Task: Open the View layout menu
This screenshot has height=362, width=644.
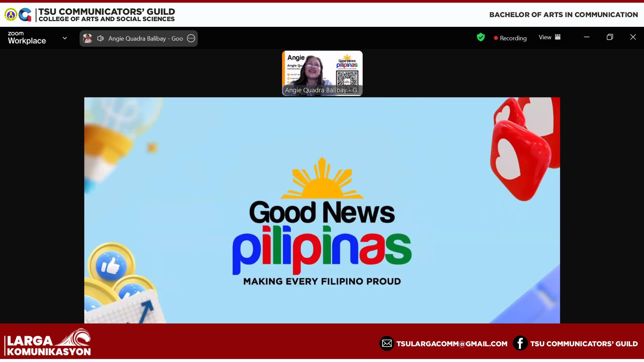Action: point(545,38)
